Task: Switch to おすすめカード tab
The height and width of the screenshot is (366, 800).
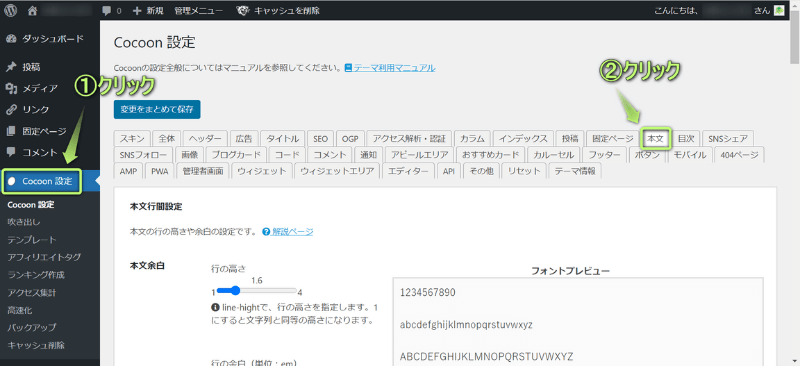Action: pyautogui.click(x=490, y=155)
